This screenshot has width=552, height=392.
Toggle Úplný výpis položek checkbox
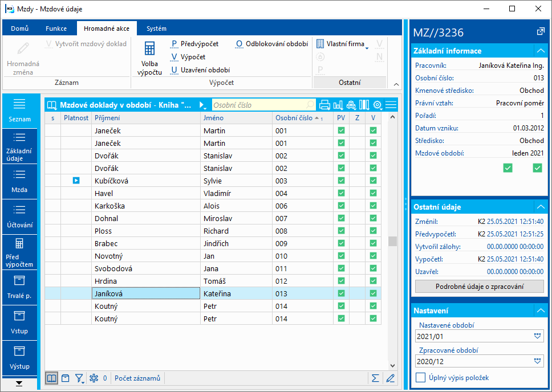(x=421, y=377)
